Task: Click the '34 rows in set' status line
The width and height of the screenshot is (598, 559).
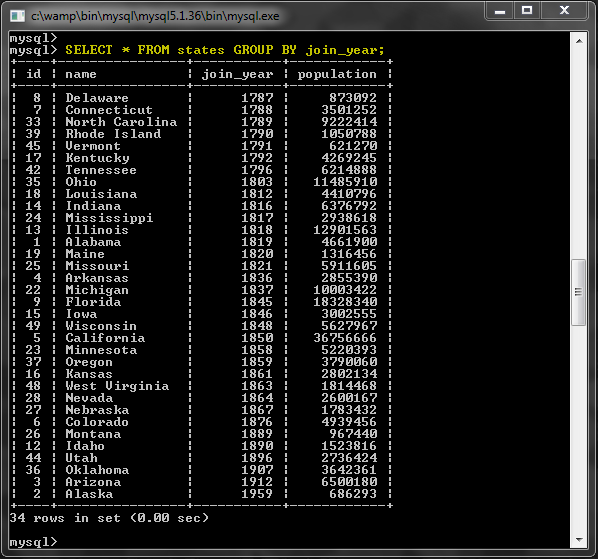Action: pyautogui.click(x=109, y=518)
